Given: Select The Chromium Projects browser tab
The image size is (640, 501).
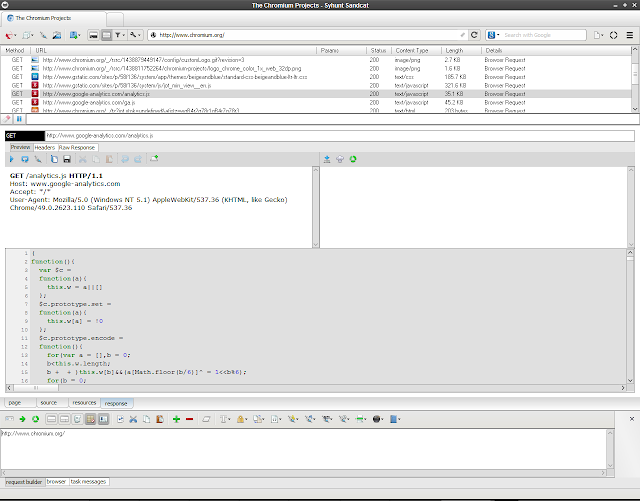Looking at the screenshot, I should pos(53,18).
